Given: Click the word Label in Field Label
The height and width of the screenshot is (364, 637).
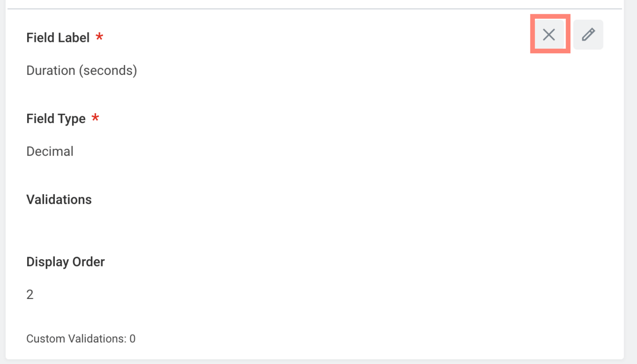Looking at the screenshot, I should coord(74,38).
